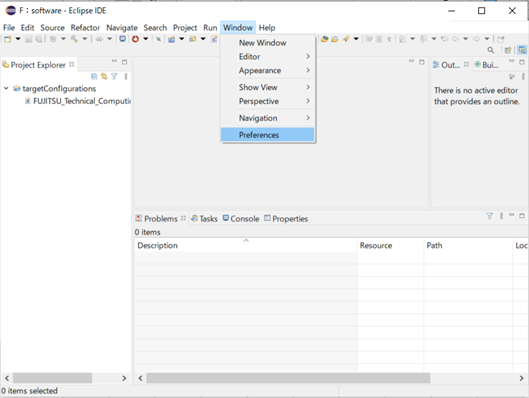Collapse the targetConfigurations folder
529x398 pixels.
click(6, 88)
